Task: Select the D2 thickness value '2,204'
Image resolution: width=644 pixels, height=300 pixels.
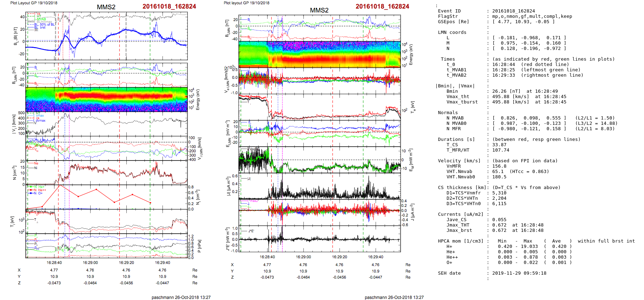Action: pyautogui.click(x=499, y=198)
